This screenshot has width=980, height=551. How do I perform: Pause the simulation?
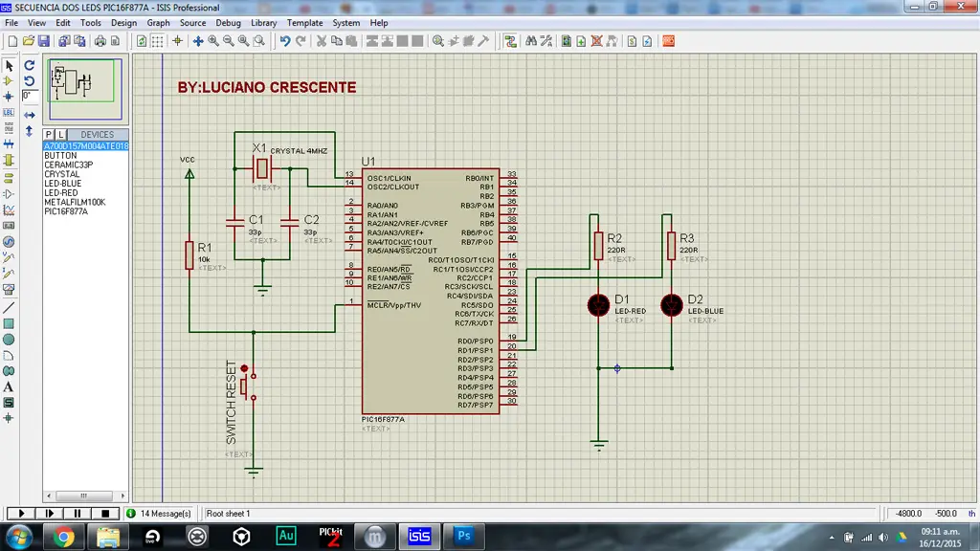[x=78, y=514]
